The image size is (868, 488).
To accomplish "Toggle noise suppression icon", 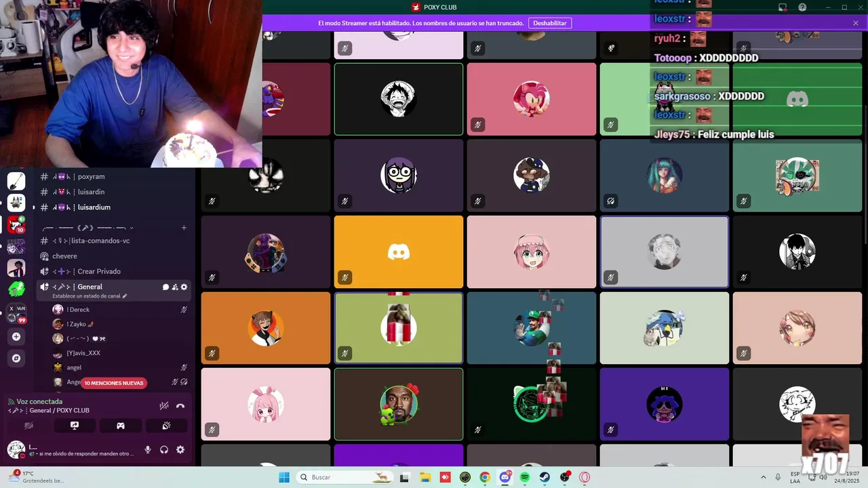I will [163, 405].
